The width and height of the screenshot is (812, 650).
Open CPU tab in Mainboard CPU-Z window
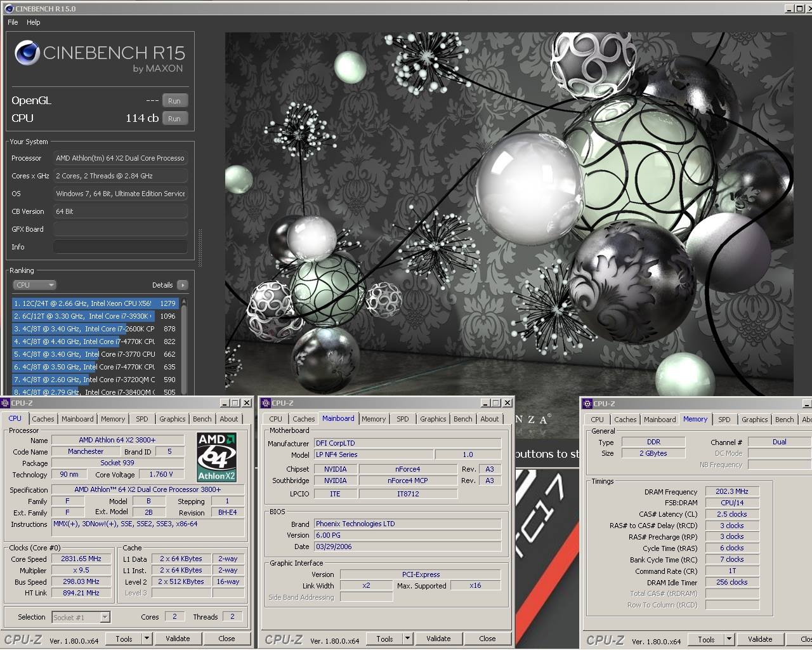(x=275, y=419)
